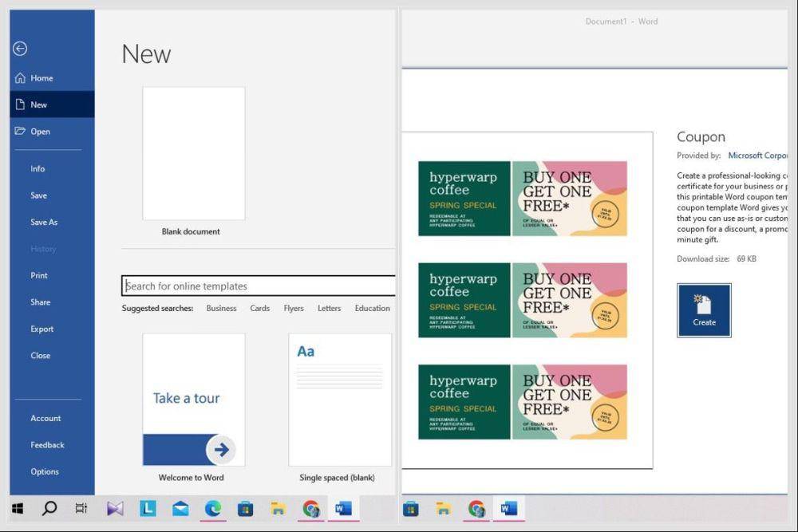
Task: Click the bottom coupon in the template preview
Action: (x=523, y=402)
